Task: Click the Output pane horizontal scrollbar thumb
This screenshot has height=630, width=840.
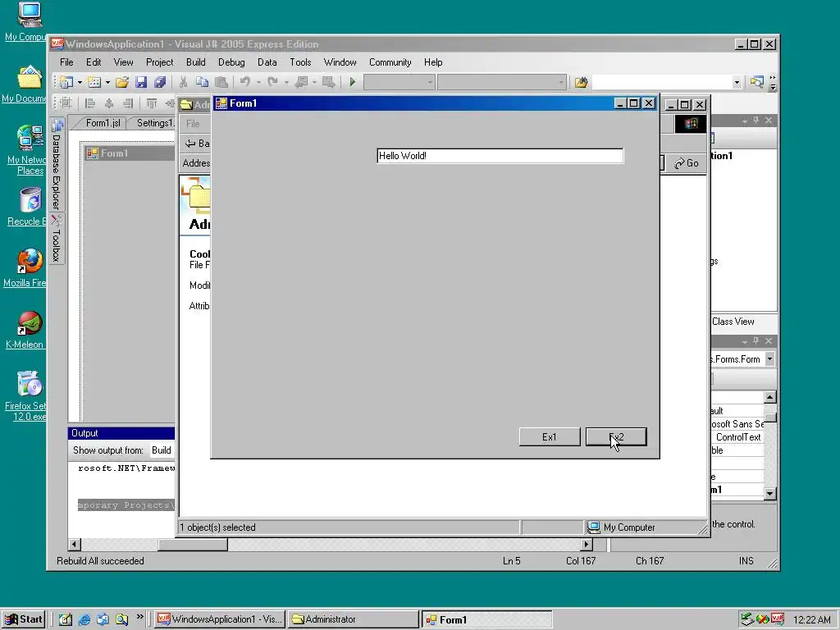Action: (x=192, y=545)
